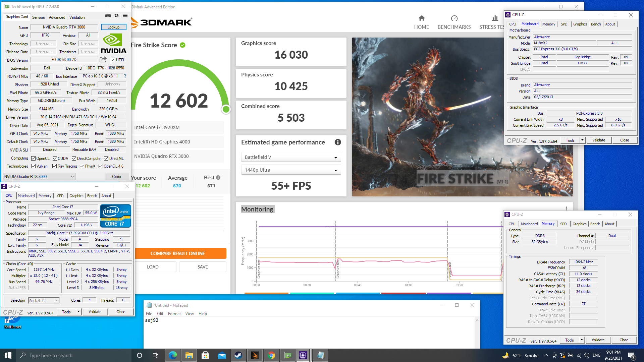Switch to the GPU-Z Sensors tab
Screen dimensions: 644x362
38,17
